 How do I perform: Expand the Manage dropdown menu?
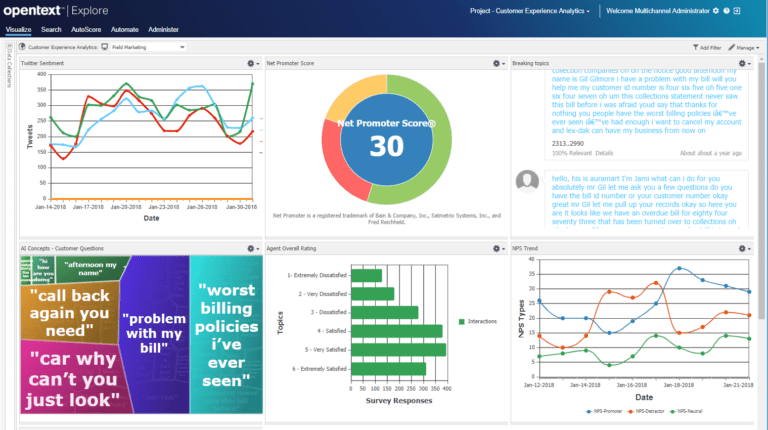click(744, 48)
